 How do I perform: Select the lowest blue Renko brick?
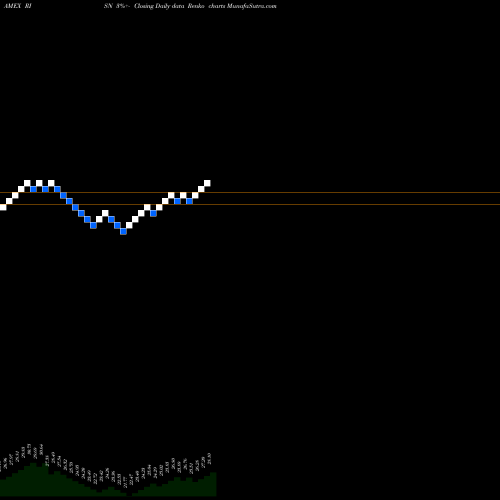pyautogui.click(x=123, y=231)
